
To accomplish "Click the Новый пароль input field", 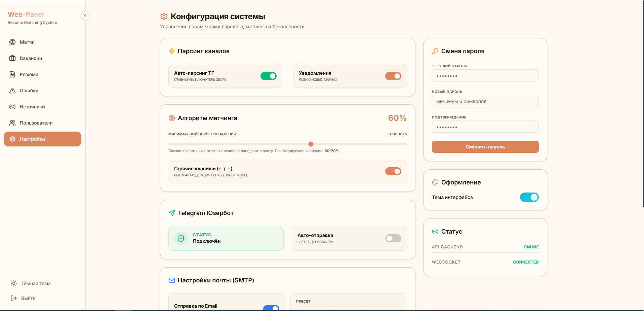I will click(x=485, y=101).
